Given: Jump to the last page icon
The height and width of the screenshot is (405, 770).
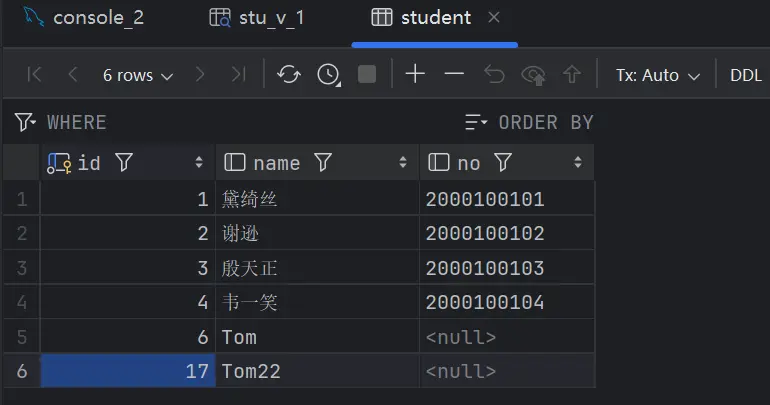Looking at the screenshot, I should pos(238,75).
